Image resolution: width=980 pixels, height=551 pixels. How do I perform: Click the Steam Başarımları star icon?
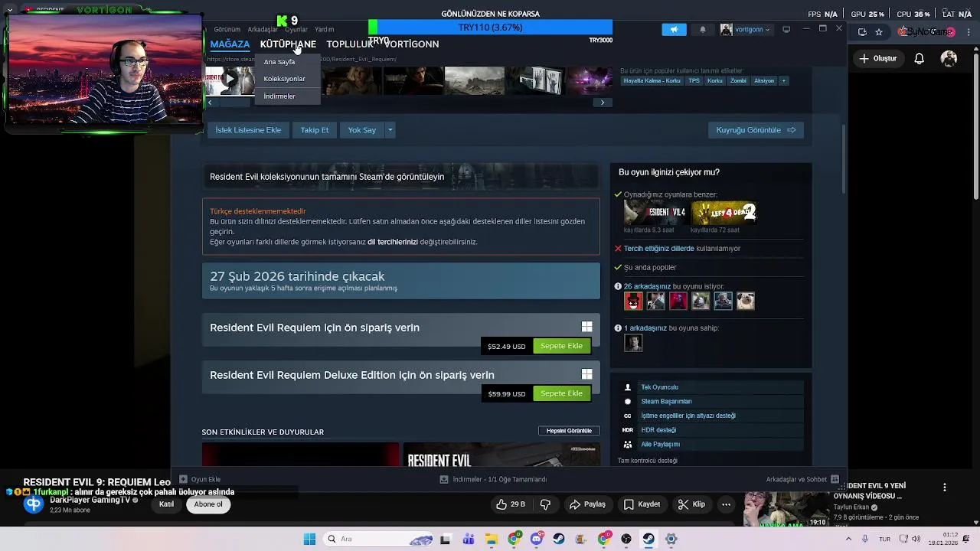(x=628, y=401)
